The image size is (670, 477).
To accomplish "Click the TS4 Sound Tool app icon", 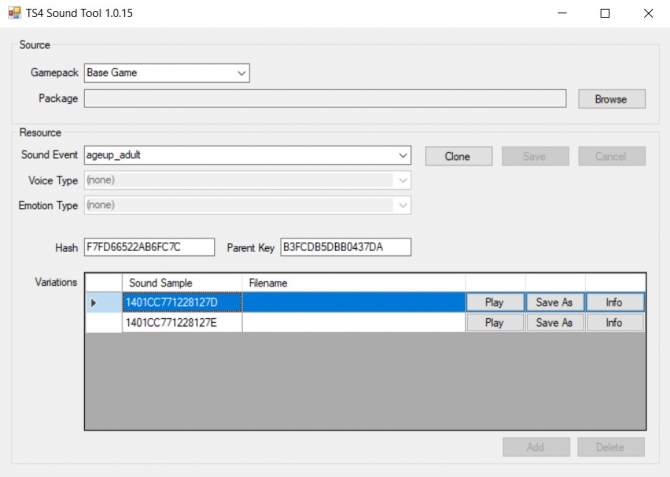I will pyautogui.click(x=13, y=13).
